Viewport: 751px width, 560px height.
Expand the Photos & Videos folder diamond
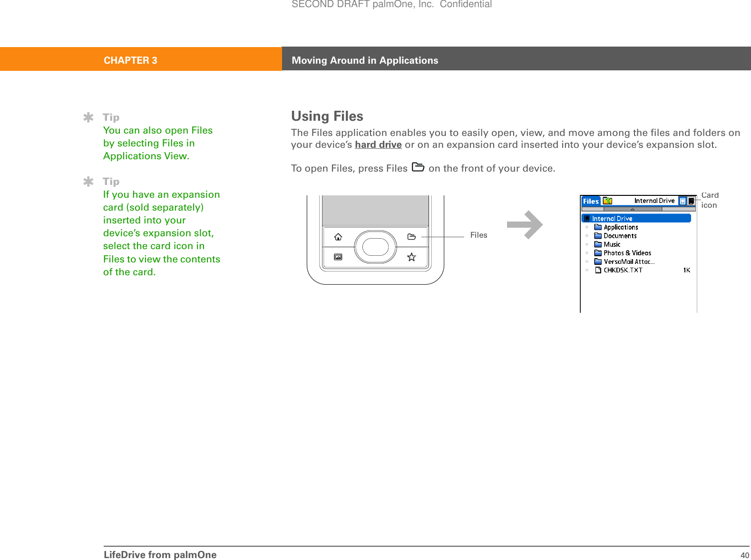[x=587, y=253]
